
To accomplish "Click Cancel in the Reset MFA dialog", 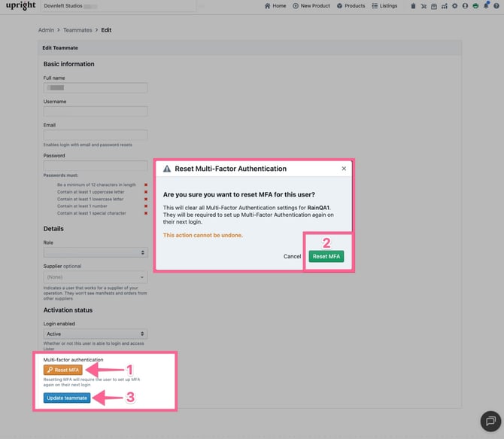I will tap(292, 257).
